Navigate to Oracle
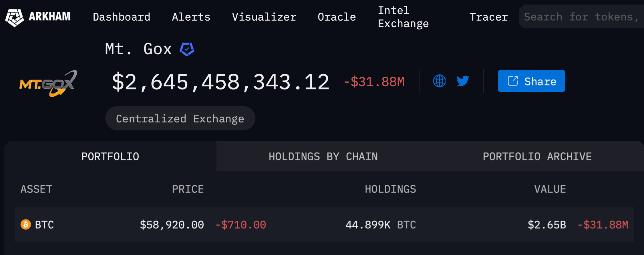This screenshot has width=644, height=255. [x=337, y=17]
